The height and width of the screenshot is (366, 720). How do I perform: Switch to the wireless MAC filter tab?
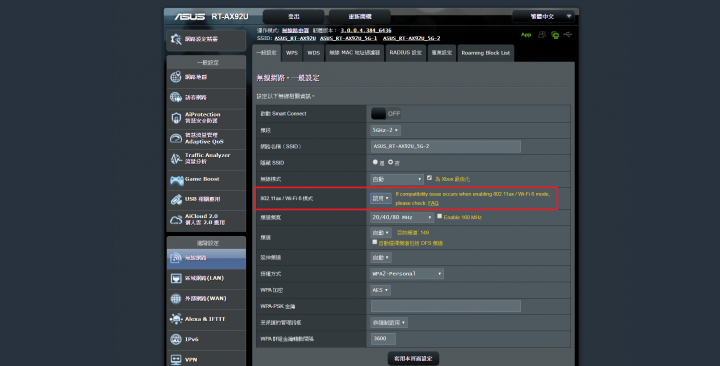click(x=354, y=53)
